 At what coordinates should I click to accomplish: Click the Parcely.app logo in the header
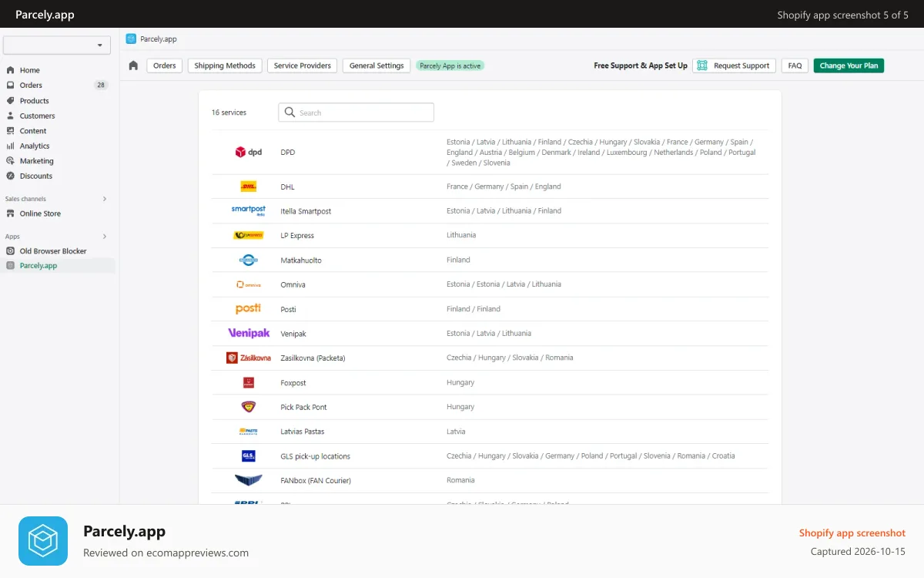pos(131,39)
